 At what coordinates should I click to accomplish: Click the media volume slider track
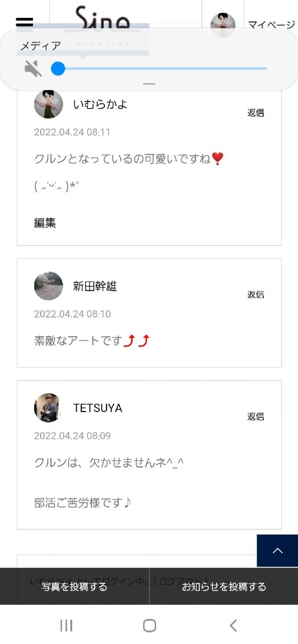tap(159, 69)
